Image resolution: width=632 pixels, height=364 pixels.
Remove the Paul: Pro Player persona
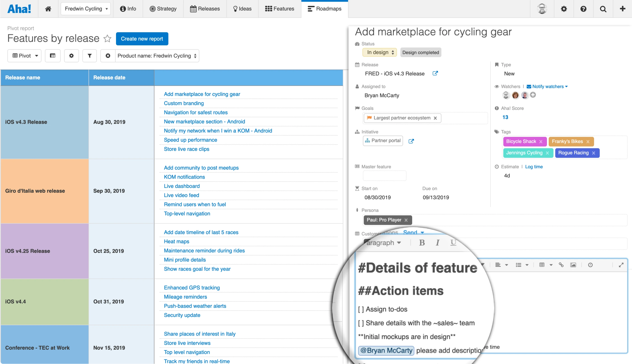(406, 220)
